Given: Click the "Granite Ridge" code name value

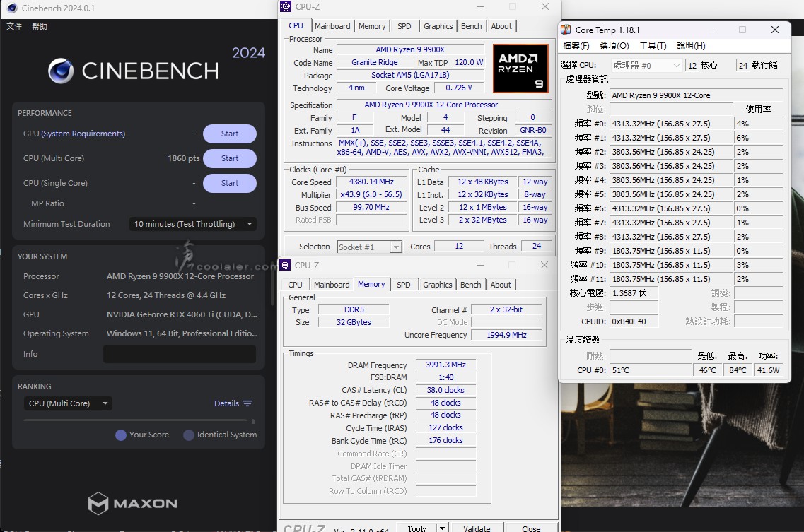Looking at the screenshot, I should click(374, 63).
